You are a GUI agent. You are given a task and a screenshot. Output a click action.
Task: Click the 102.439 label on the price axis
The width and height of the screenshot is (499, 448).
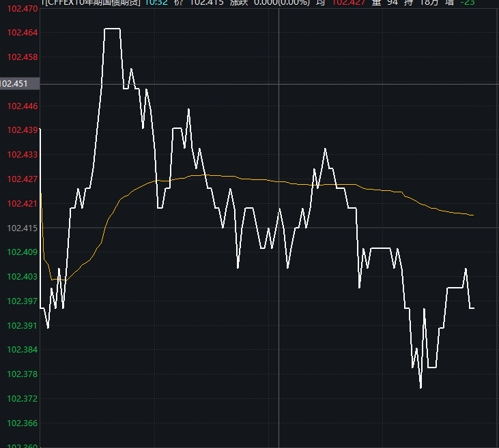click(x=22, y=130)
